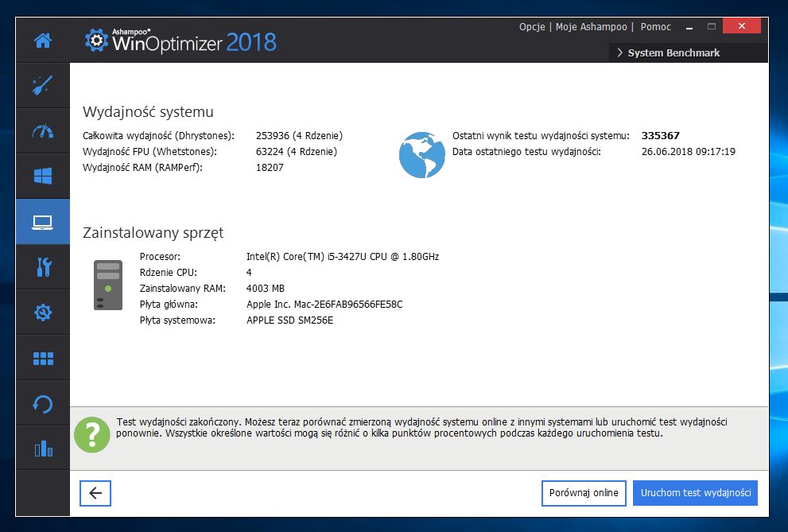Open the Opcje menu
The width and height of the screenshot is (788, 532).
point(532,26)
